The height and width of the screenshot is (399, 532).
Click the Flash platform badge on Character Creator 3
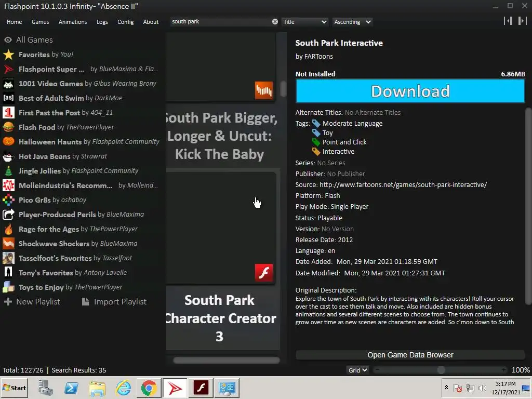pos(263,273)
